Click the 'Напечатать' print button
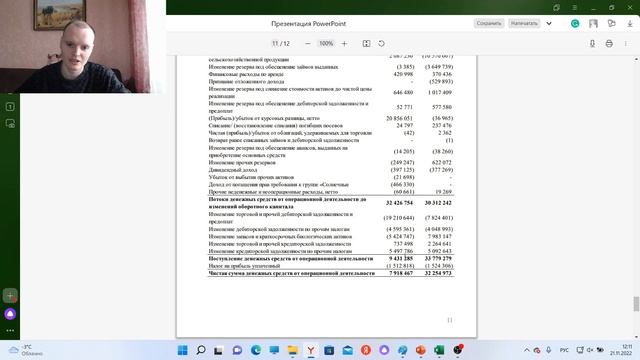This screenshot has height=360, width=640. (x=524, y=23)
